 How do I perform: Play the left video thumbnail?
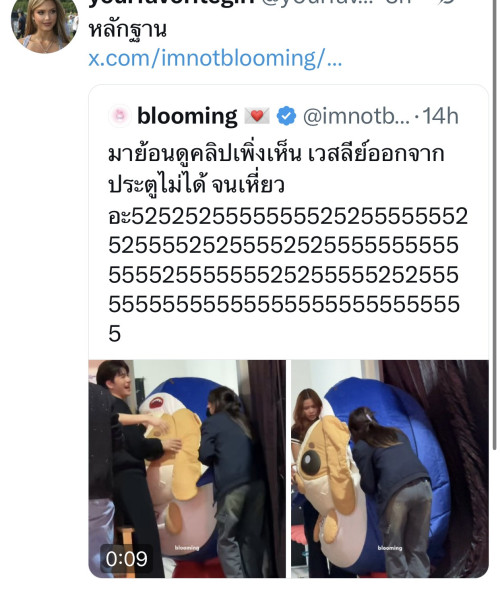point(187,469)
